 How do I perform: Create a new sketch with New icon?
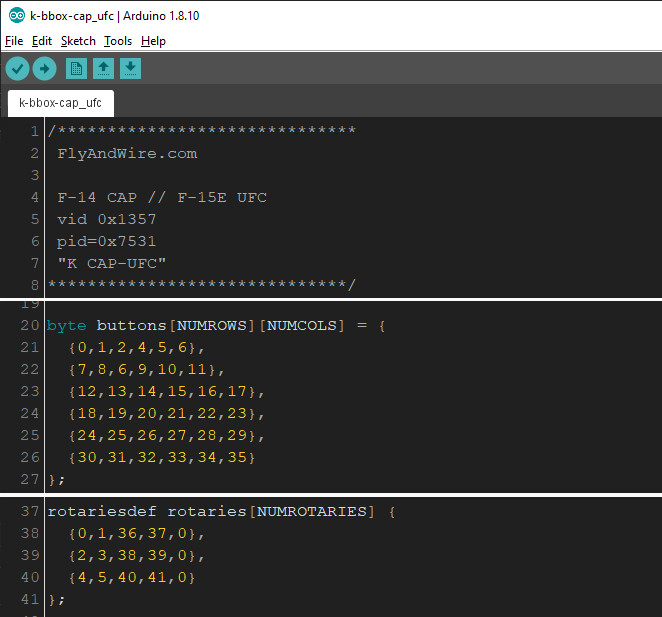76,69
